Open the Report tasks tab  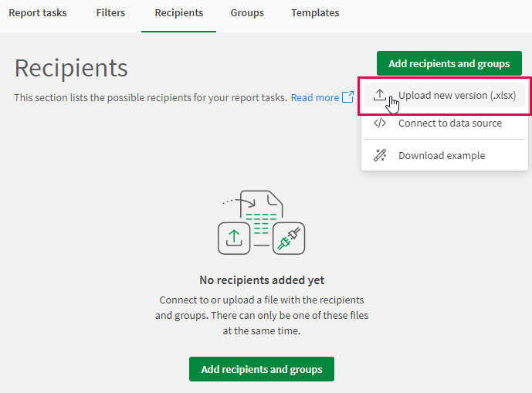38,13
